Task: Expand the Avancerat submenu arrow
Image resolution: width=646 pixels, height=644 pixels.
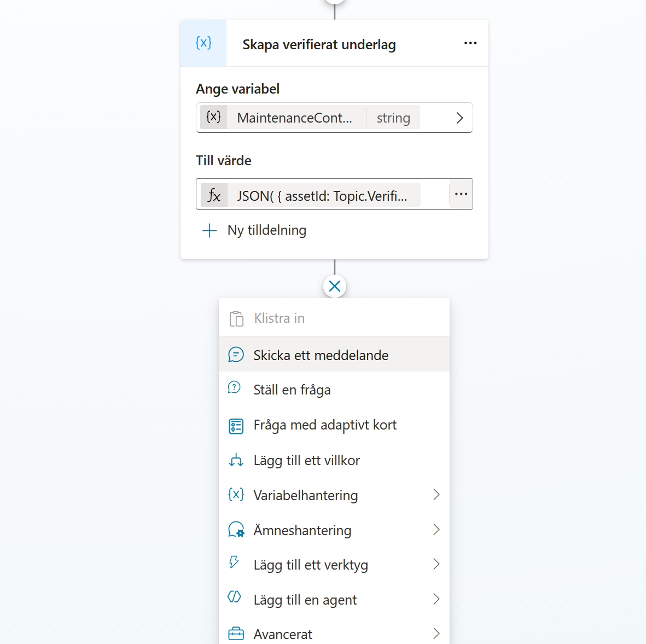Action: tap(437, 633)
